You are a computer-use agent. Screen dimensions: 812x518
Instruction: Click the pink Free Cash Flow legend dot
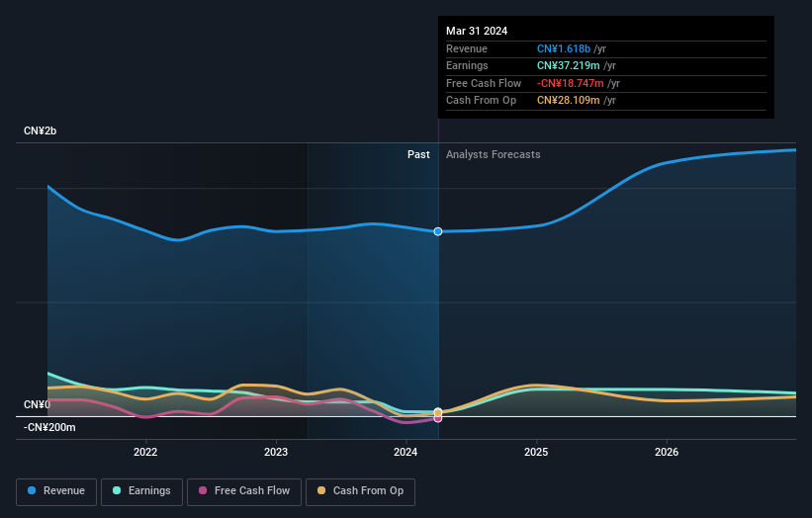(x=203, y=490)
